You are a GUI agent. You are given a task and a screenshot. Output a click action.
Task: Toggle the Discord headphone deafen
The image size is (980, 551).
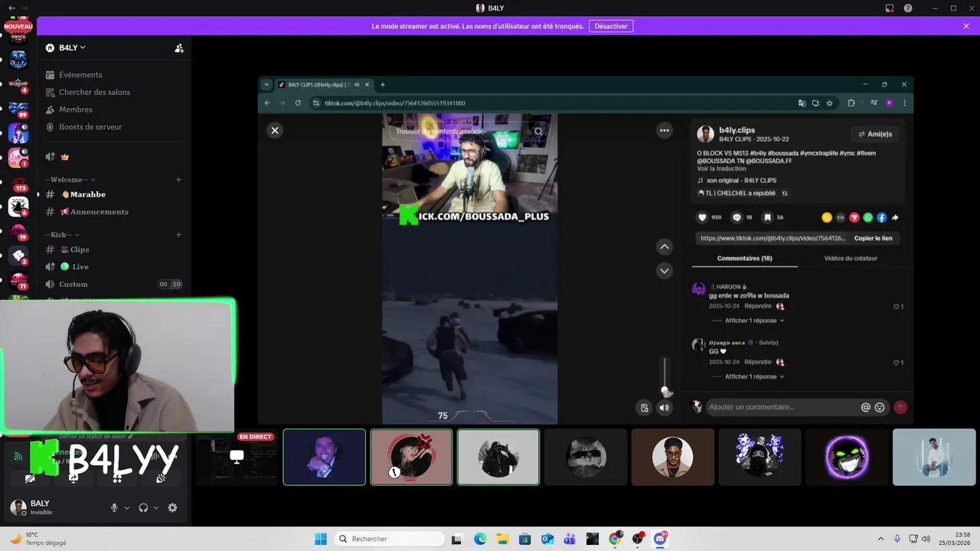pyautogui.click(x=143, y=507)
